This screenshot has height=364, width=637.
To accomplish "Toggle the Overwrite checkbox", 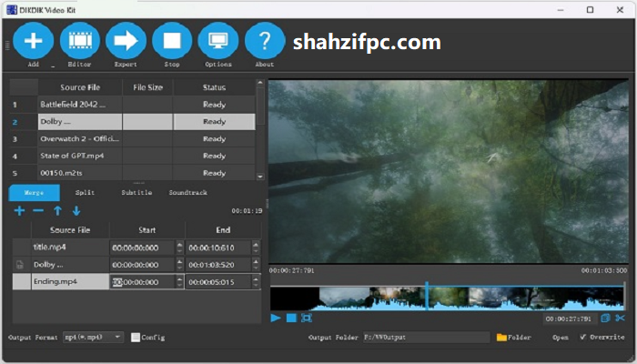I will coord(583,337).
